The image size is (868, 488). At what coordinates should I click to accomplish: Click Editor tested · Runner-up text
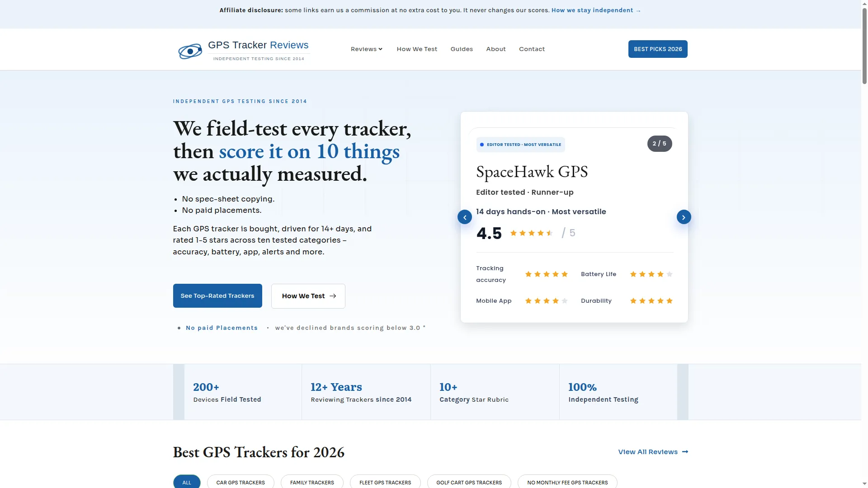pyautogui.click(x=524, y=192)
